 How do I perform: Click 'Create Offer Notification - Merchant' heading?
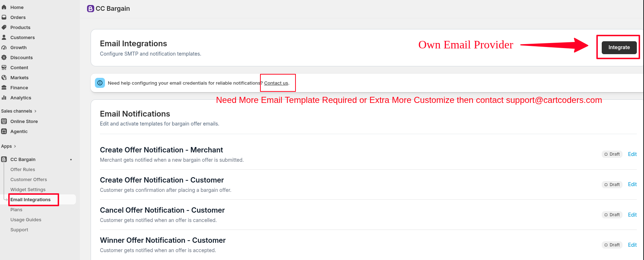[161, 150]
